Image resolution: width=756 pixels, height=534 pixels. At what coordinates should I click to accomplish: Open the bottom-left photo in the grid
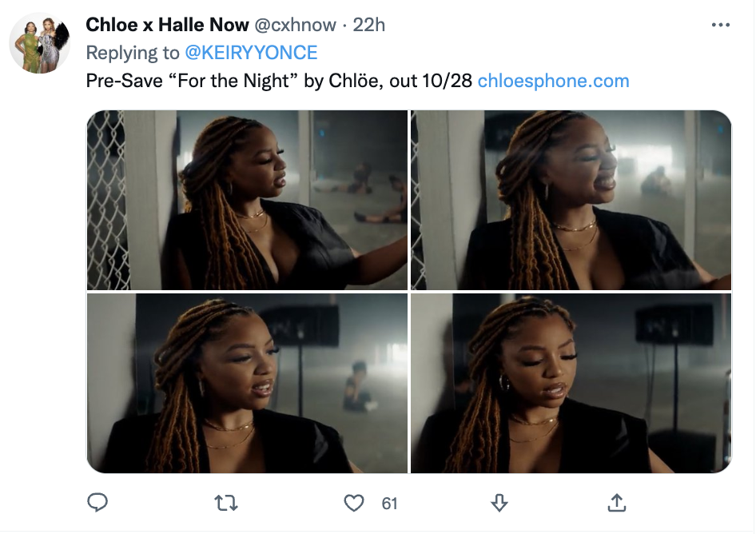247,382
